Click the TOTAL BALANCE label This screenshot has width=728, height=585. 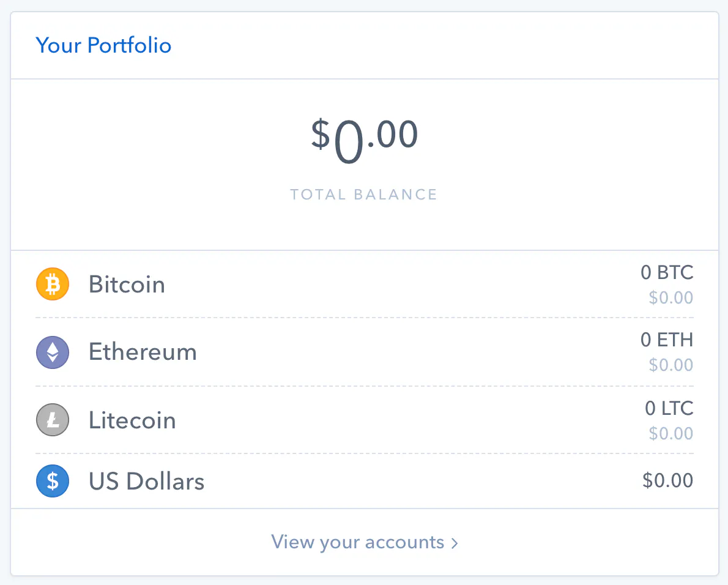(363, 194)
